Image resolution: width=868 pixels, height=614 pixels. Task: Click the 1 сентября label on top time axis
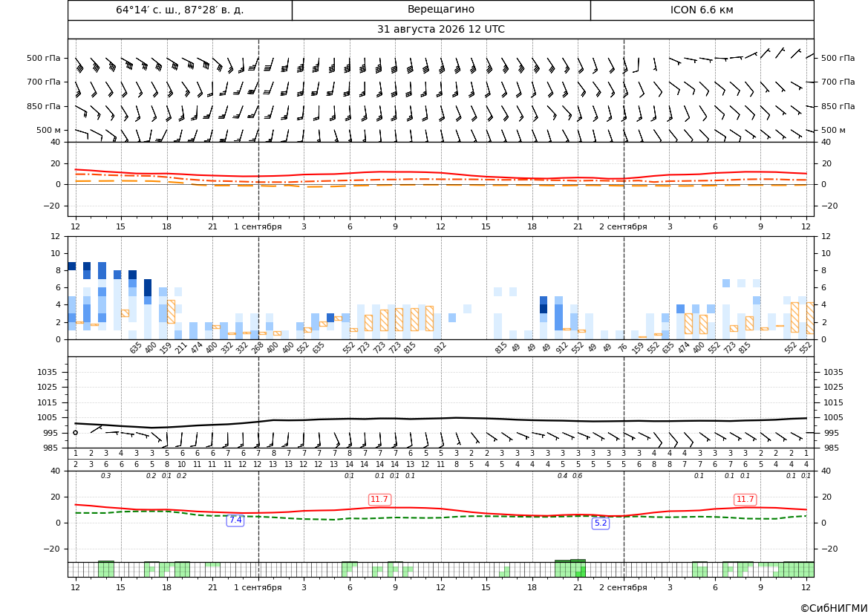[258, 226]
